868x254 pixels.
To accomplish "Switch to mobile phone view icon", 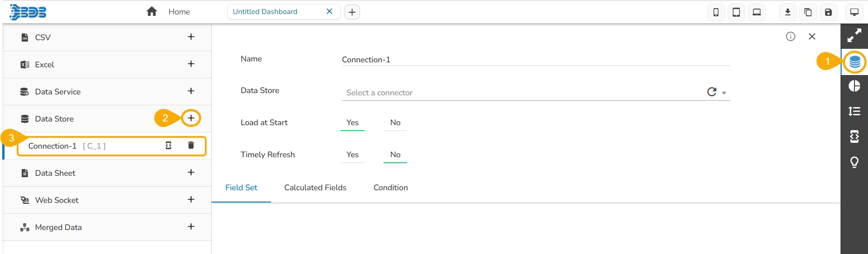I will click(x=716, y=12).
